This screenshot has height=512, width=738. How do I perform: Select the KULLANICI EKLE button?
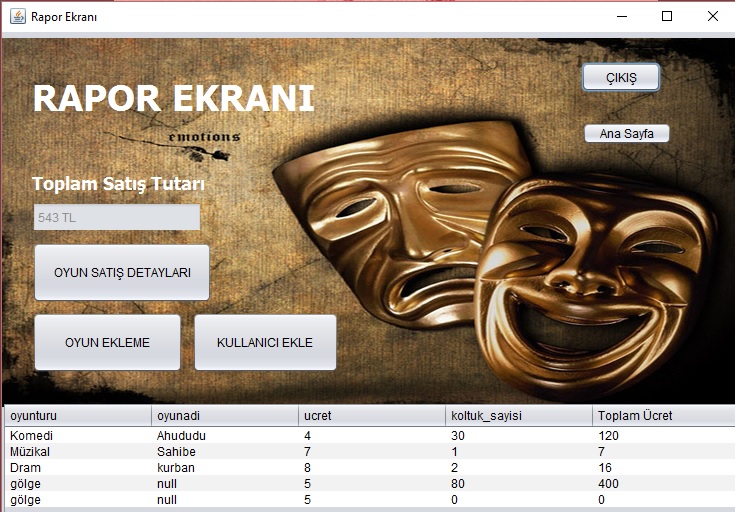pos(265,342)
